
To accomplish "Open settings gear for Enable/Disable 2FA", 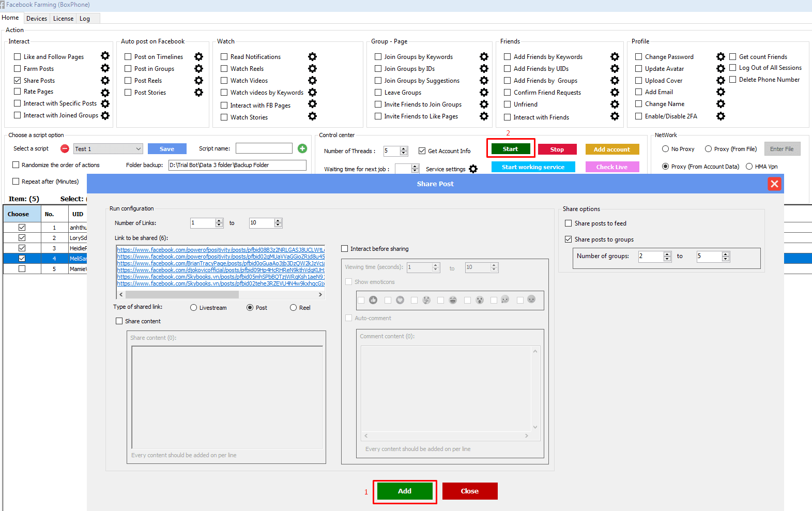I will pyautogui.click(x=721, y=116).
